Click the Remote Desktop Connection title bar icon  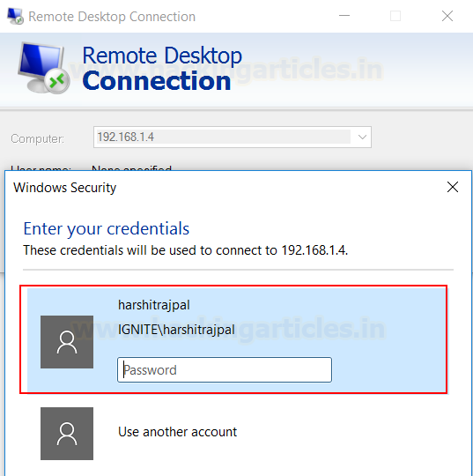click(x=16, y=16)
